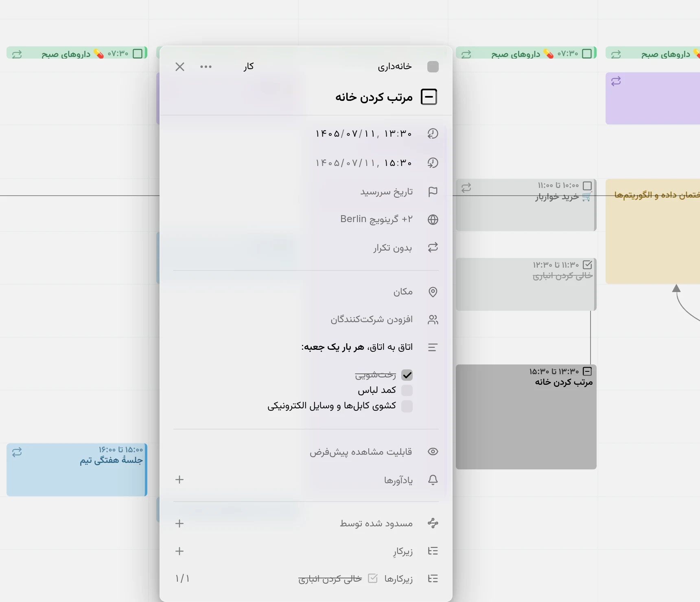Open the کار type selector
This screenshot has height=602, width=700.
pyautogui.click(x=249, y=67)
